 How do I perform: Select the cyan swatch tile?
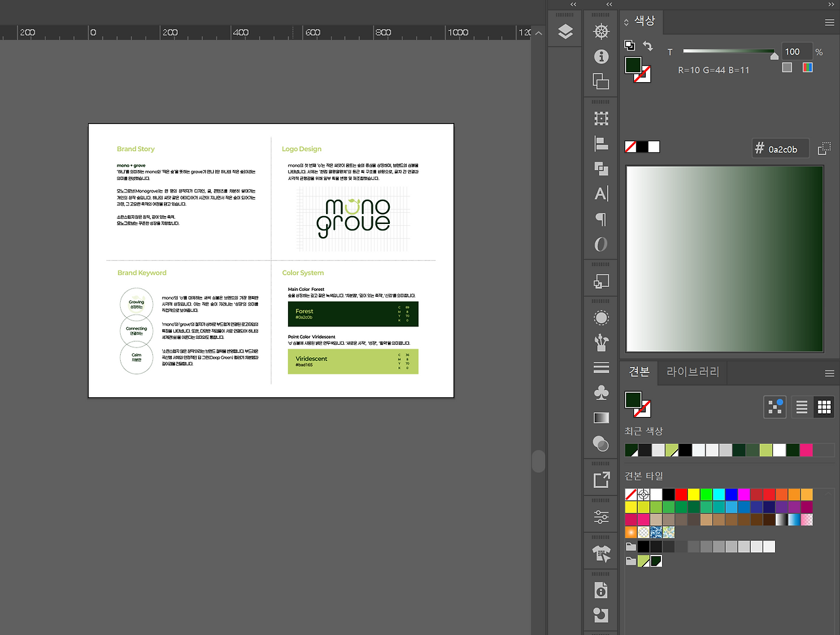pyautogui.click(x=719, y=494)
